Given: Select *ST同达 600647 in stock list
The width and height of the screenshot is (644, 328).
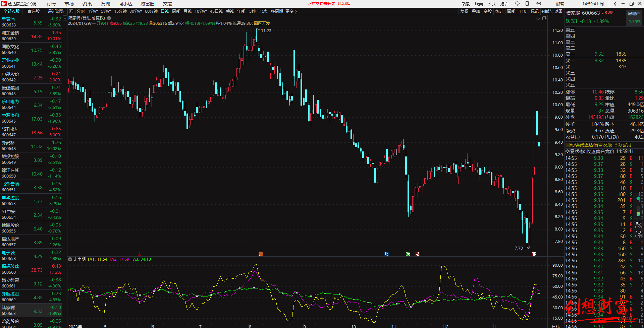Looking at the screenshot, I should tap(31, 132).
